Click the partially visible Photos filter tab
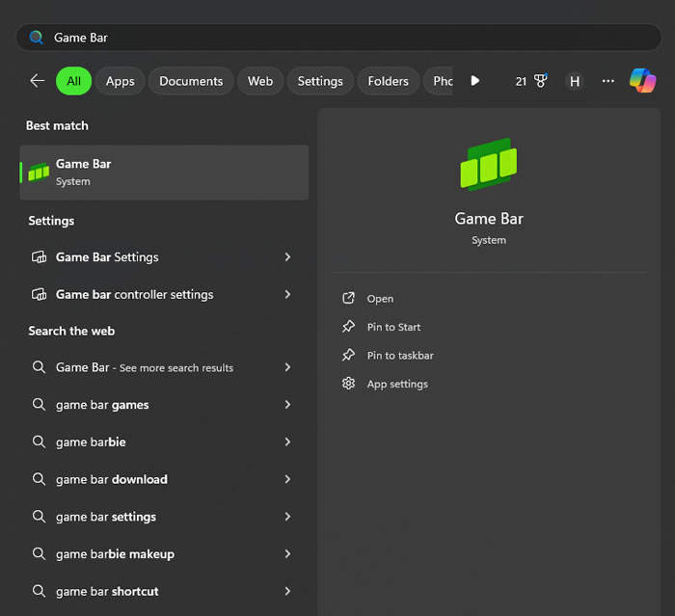 pos(438,81)
